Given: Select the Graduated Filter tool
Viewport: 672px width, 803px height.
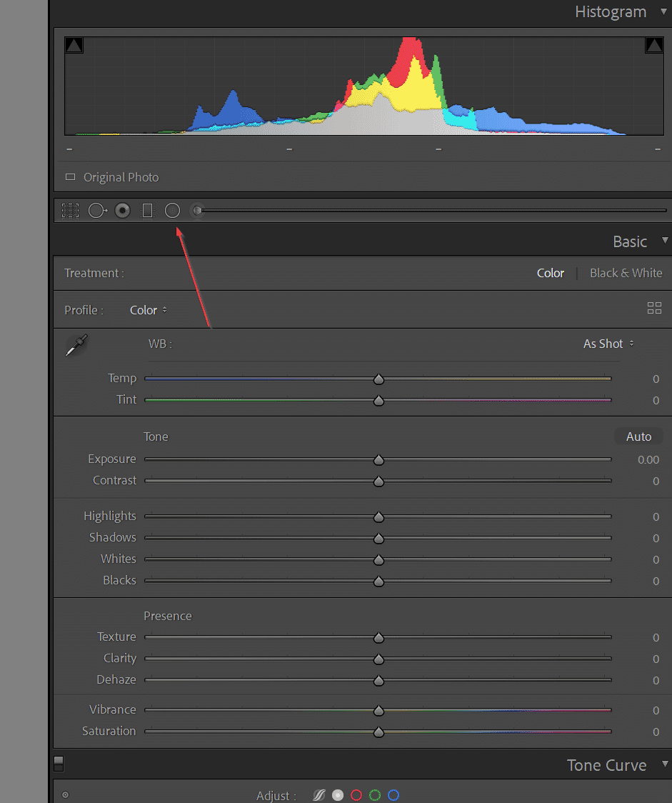Looking at the screenshot, I should tap(147, 210).
